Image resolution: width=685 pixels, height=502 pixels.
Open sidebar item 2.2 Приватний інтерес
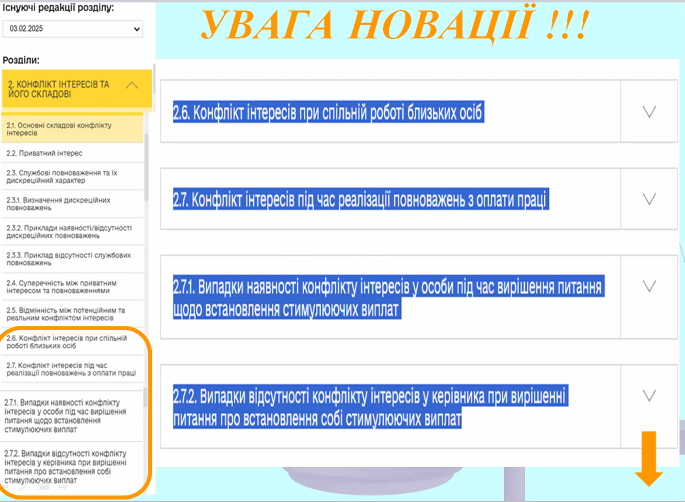tap(45, 153)
